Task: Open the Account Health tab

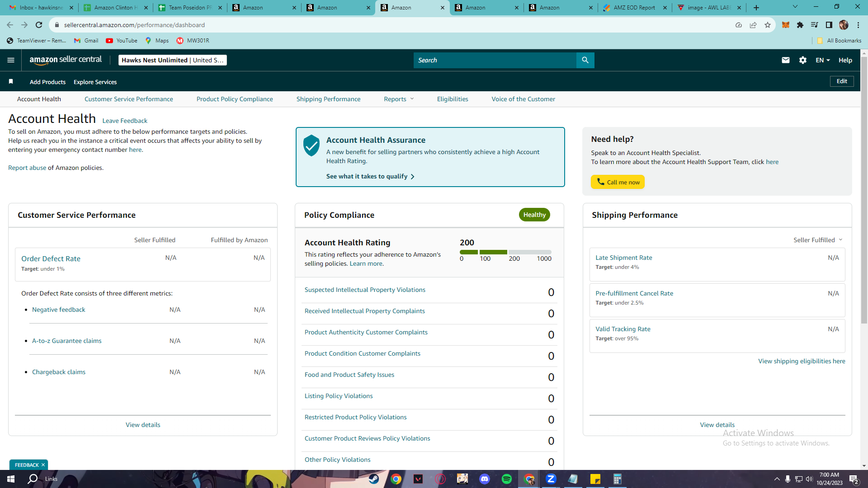Action: pos(39,99)
